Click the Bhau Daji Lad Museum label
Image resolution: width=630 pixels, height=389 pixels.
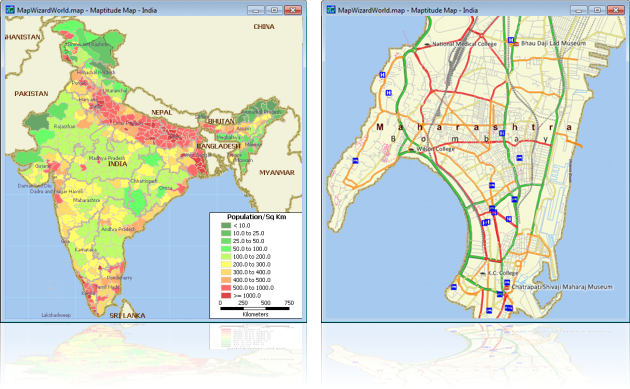coord(553,43)
